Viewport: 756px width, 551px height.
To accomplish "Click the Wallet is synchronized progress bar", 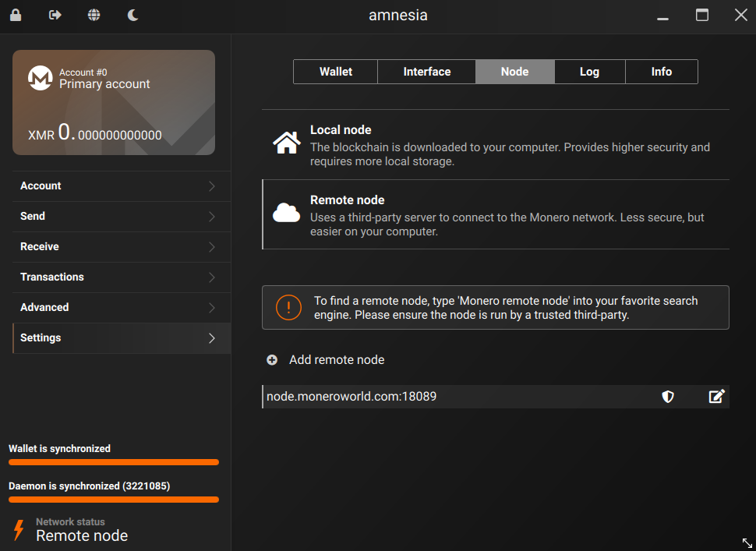I will tap(114, 462).
